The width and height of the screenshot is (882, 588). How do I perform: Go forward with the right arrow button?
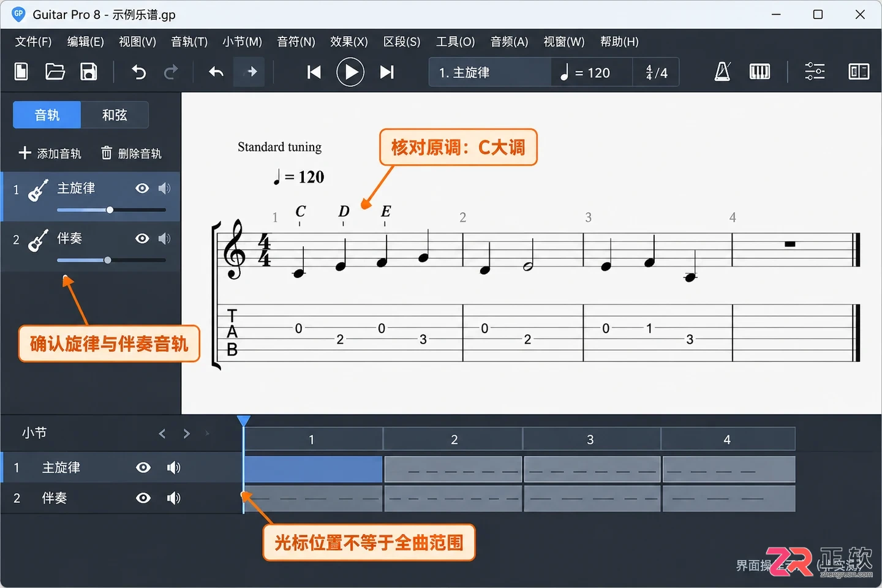coord(250,72)
